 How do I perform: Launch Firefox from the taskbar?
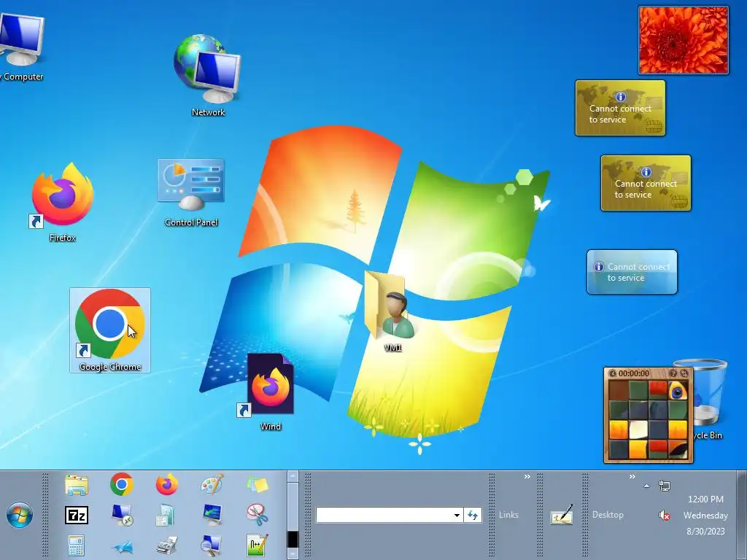pyautogui.click(x=167, y=485)
